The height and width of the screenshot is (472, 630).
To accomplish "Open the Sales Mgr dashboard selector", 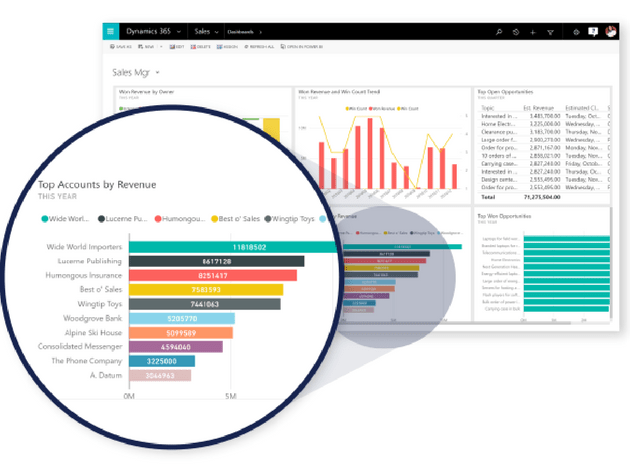I will 136,73.
